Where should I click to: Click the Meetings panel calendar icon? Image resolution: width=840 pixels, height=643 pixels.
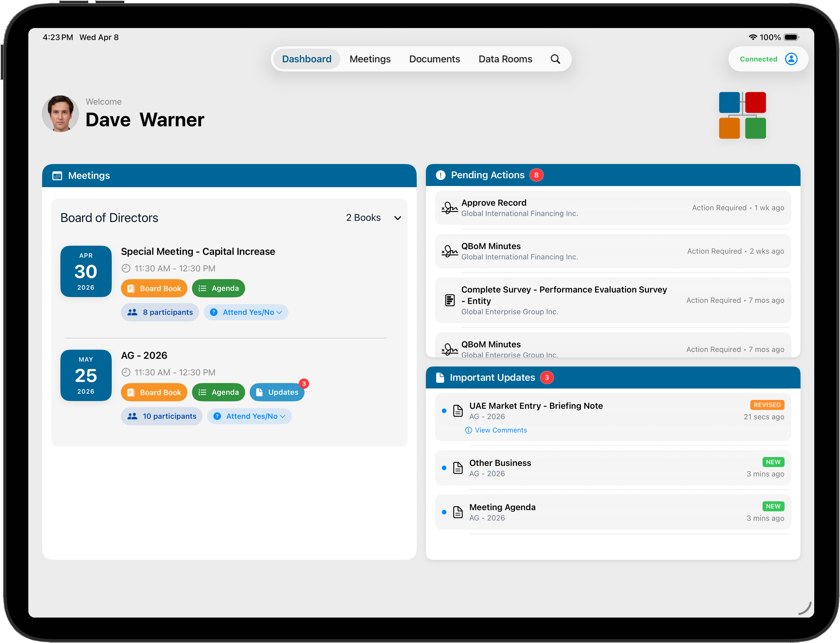tap(57, 176)
